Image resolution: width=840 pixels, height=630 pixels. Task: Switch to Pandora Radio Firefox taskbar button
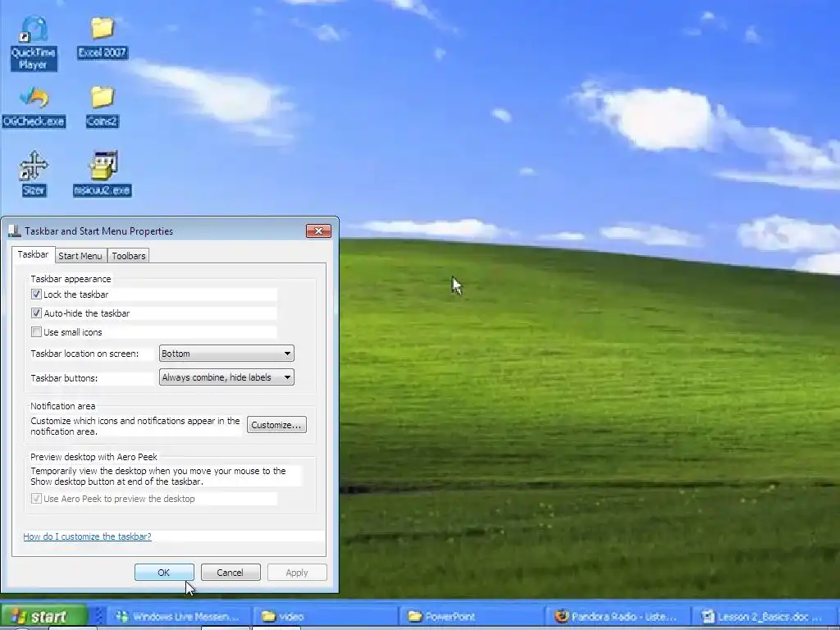(x=619, y=617)
